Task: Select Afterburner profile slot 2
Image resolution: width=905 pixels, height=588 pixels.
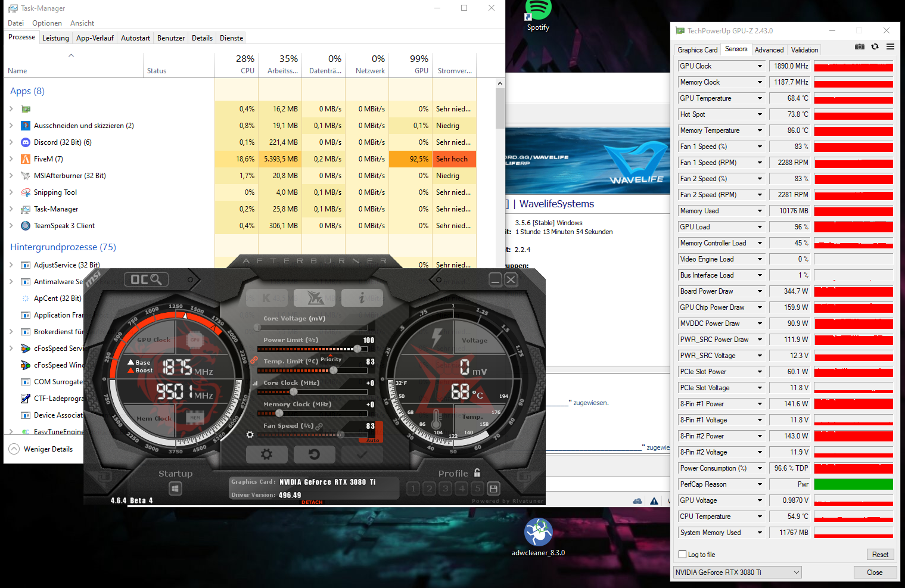Action: click(429, 489)
